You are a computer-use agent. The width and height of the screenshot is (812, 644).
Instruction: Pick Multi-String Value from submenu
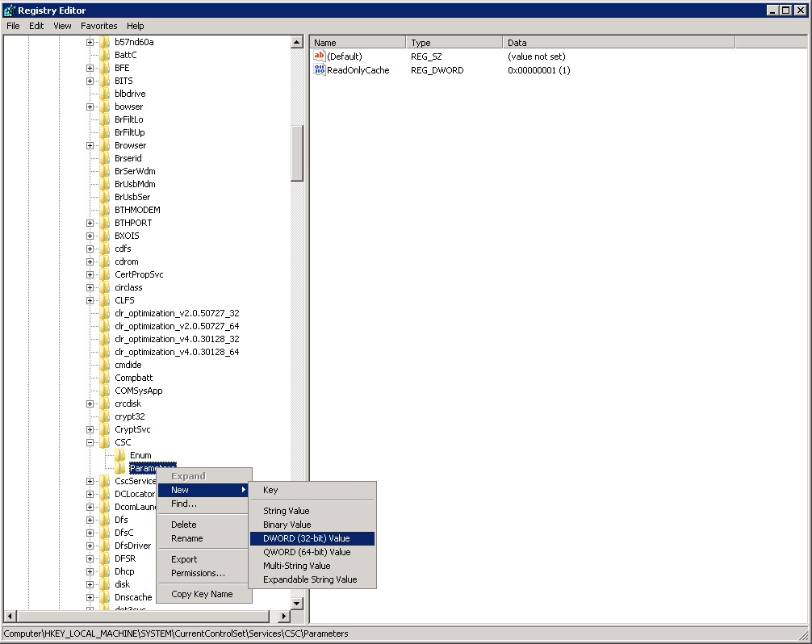click(312, 566)
